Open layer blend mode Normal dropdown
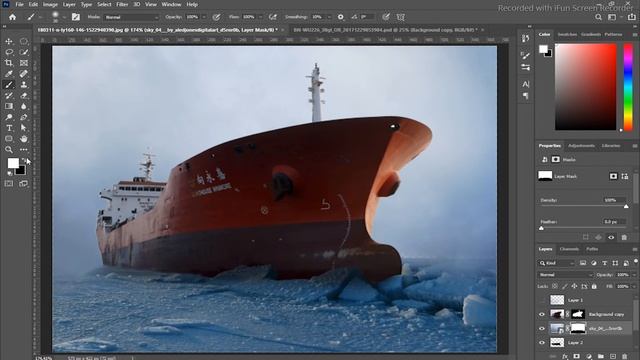Viewport: 640px width, 360px height. [566, 275]
